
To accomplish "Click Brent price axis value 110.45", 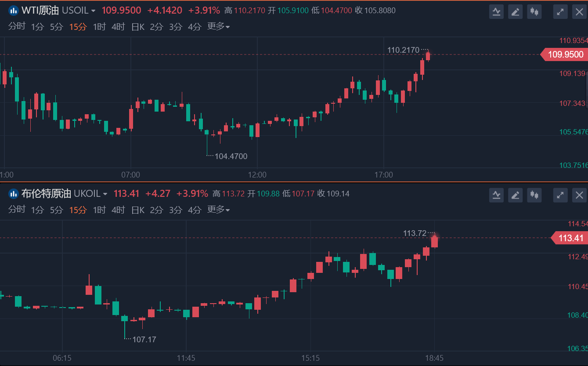I will [x=577, y=286].
